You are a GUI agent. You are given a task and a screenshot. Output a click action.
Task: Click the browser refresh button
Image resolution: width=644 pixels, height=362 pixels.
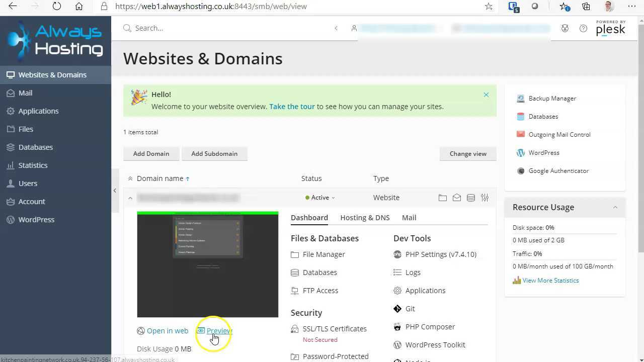pyautogui.click(x=57, y=7)
